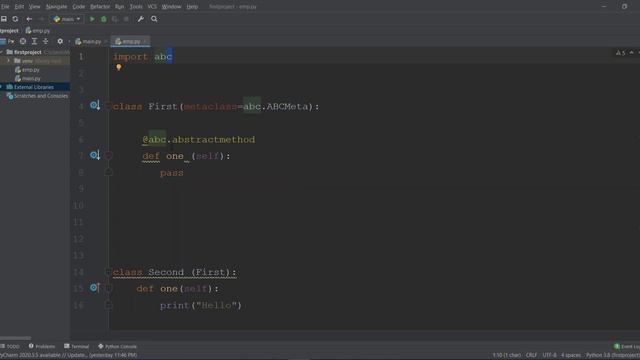Open the TODO tool window
Screen dimensions: 640x360
tap(10, 346)
